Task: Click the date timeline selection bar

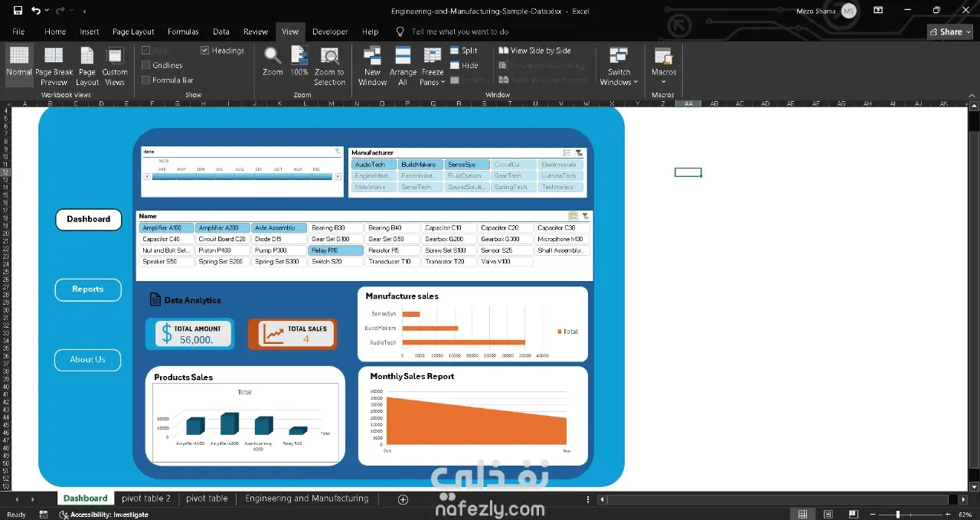Action: (243, 176)
